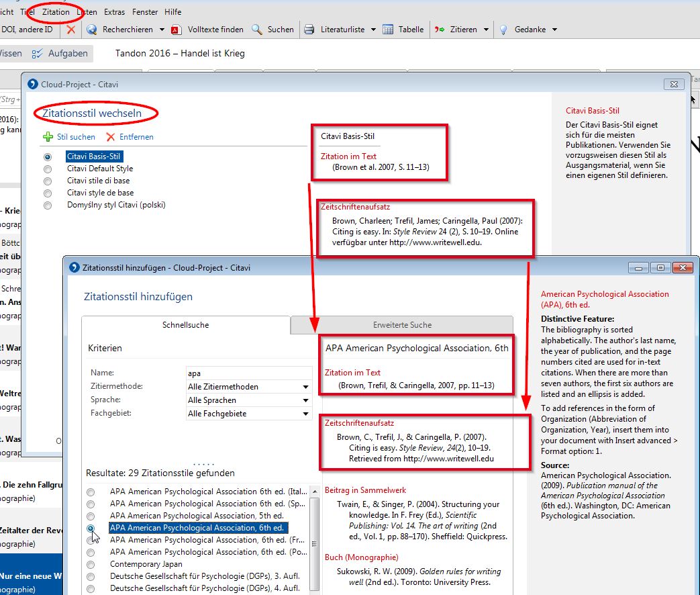Maximize the Zitationsstil hinzufügen window
The image size is (700, 595).
pos(660,267)
